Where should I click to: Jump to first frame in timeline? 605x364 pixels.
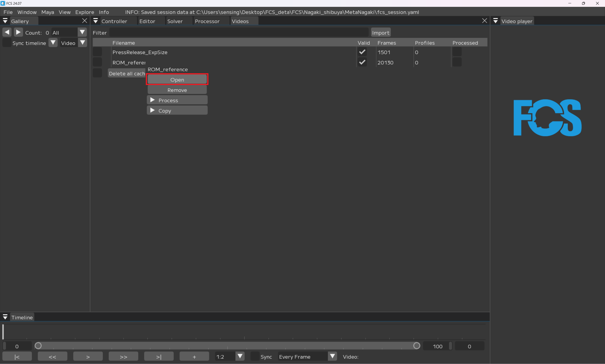pos(17,356)
